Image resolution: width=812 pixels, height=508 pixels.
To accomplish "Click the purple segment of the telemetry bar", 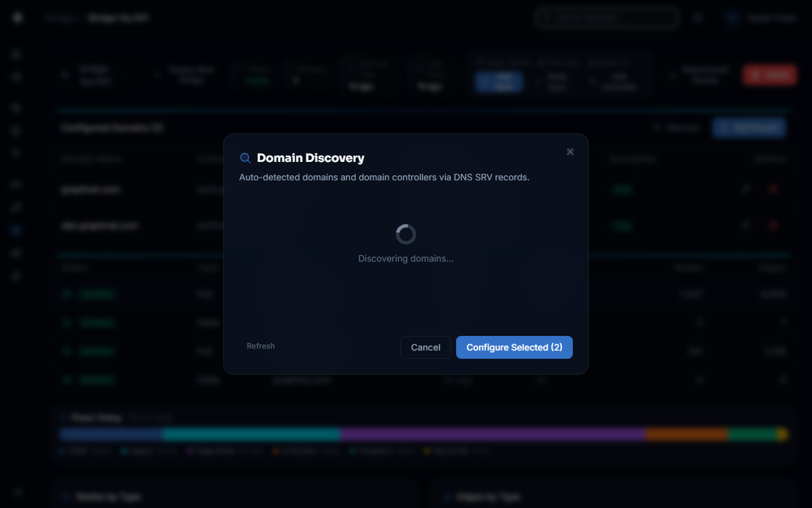I will (x=492, y=434).
